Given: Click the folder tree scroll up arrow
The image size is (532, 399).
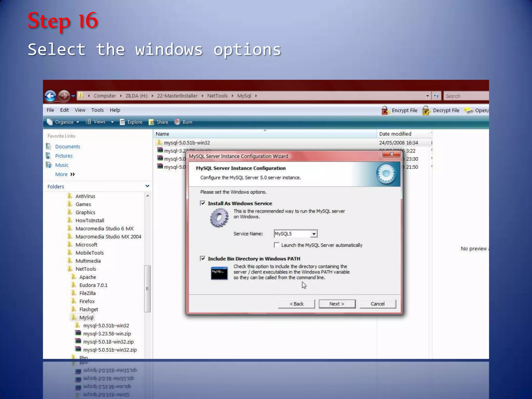Looking at the screenshot, I should [x=148, y=196].
